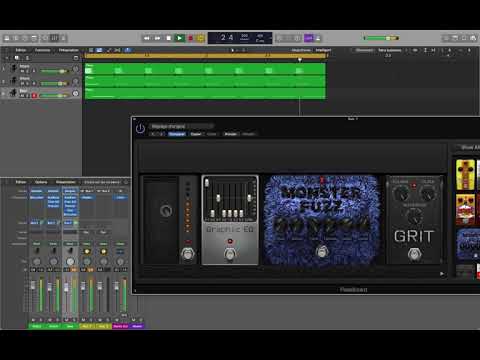Toggle the Monster Fuzz pedal footswitch
This screenshot has width=480, height=360.
pos(322,251)
